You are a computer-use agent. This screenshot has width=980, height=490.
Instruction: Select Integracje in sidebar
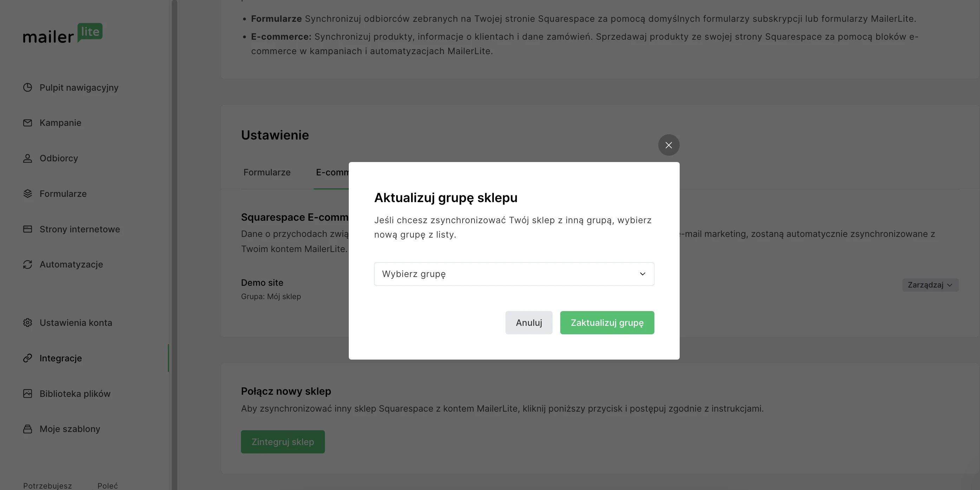(x=60, y=358)
